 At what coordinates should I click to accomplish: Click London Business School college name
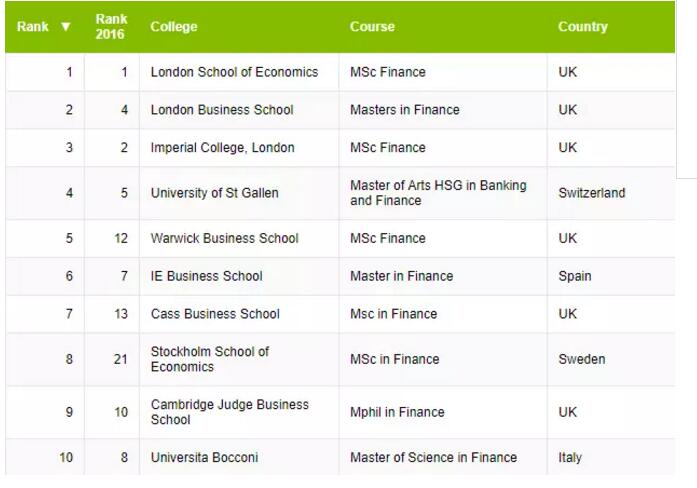coord(222,110)
